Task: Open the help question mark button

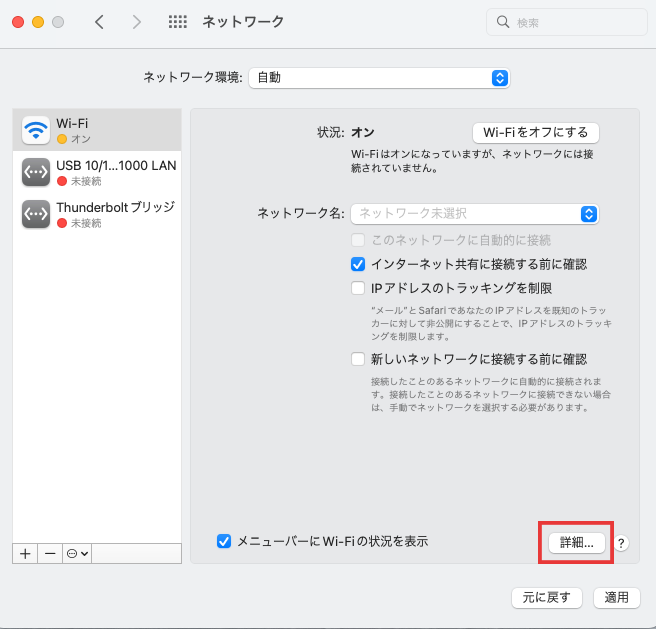Action: [x=621, y=543]
